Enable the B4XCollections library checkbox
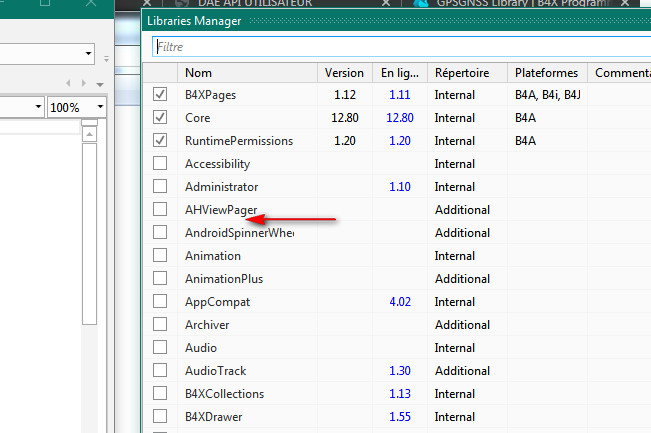The image size is (651, 433). (x=160, y=393)
